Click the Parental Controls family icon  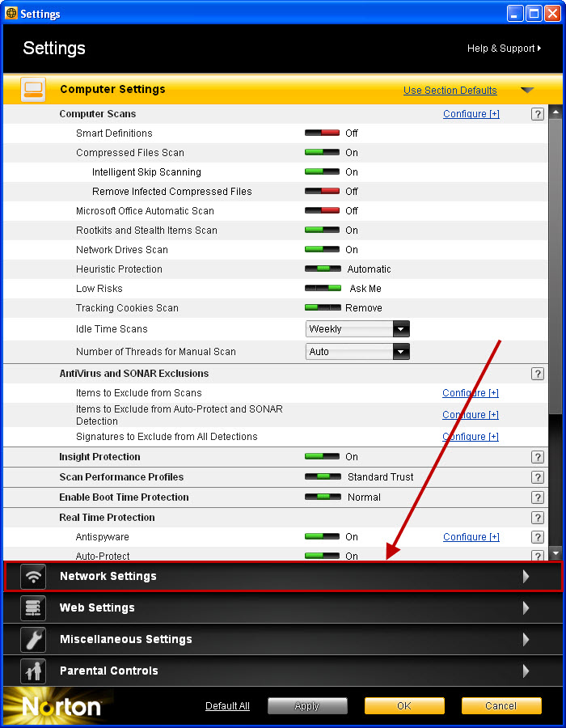tap(33, 671)
